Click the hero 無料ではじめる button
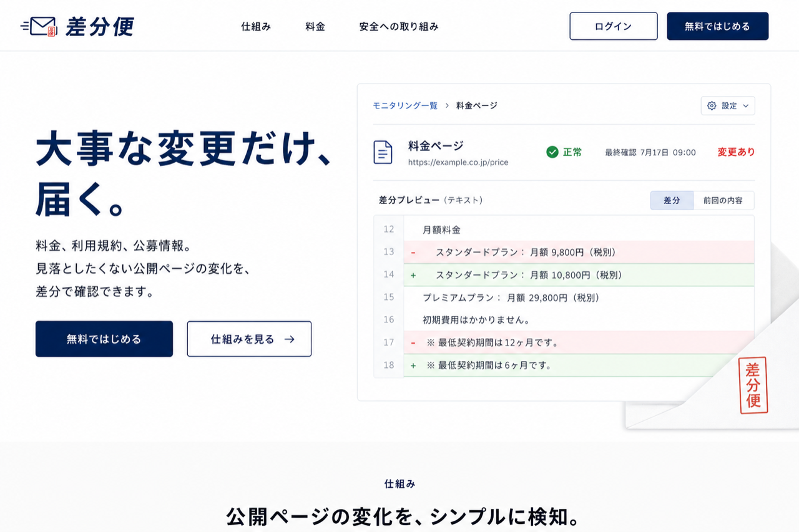This screenshot has height=532, width=799. point(104,339)
